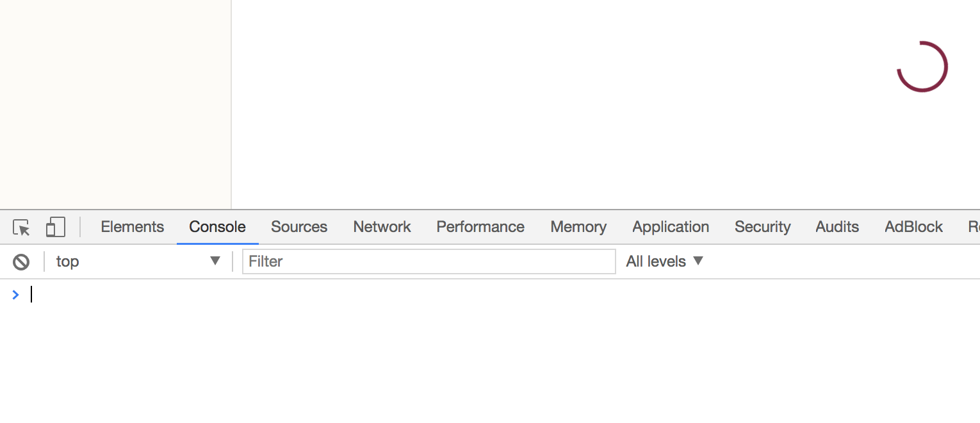This screenshot has width=980, height=423.
Task: Open the Audits panel
Action: (837, 227)
